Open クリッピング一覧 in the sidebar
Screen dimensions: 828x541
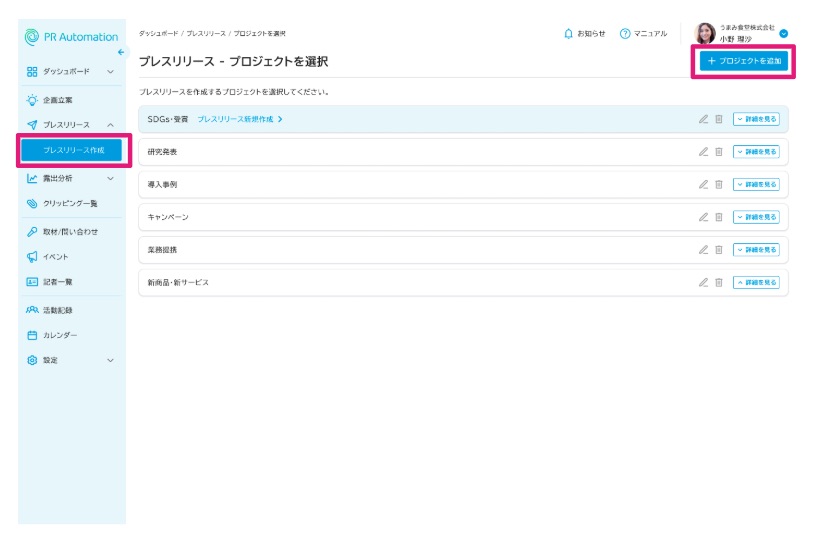(69, 204)
